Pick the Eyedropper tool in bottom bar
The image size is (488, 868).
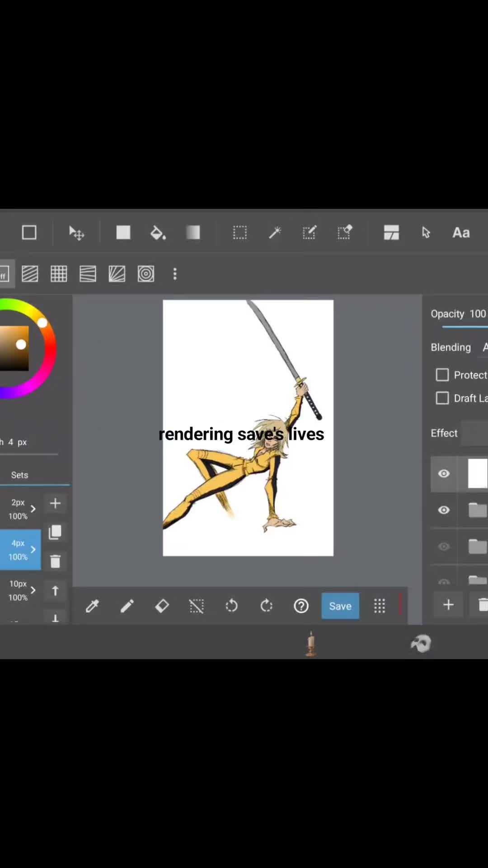(92, 606)
